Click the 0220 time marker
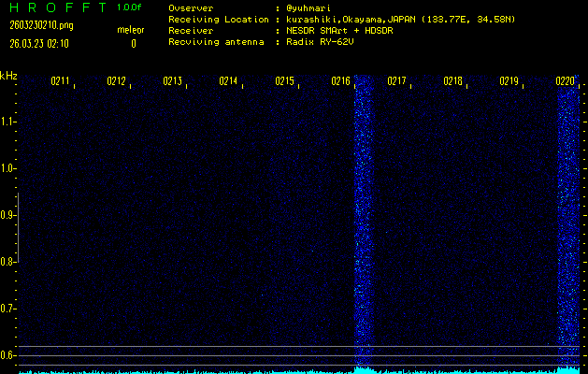588x374 pixels. tap(565, 81)
